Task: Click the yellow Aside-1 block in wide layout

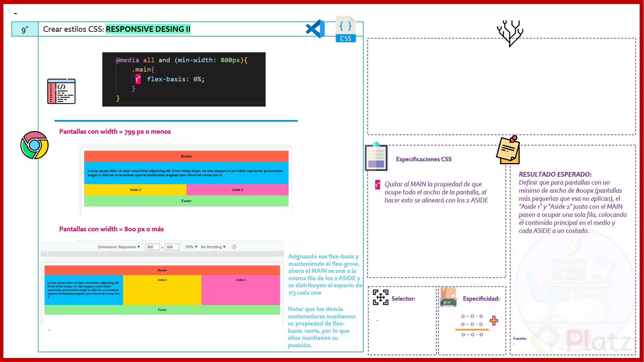Action: click(x=162, y=290)
